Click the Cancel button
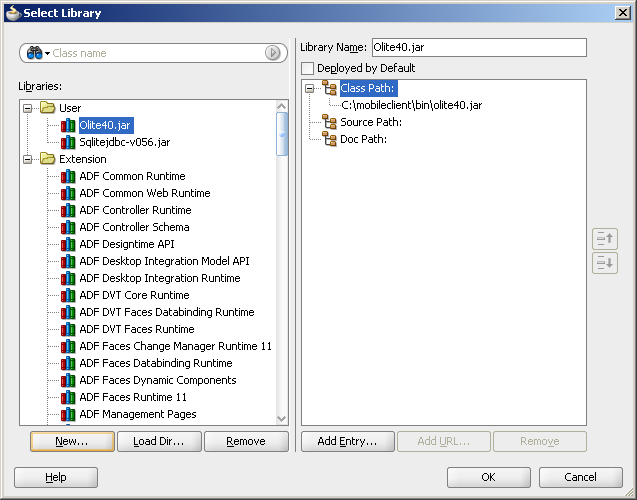637x500 pixels. [581, 477]
